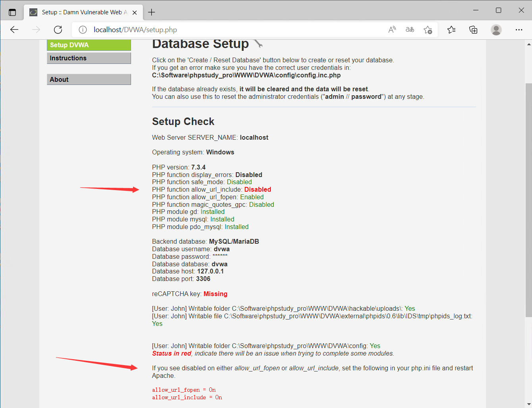Open the Favorites list

tap(451, 30)
